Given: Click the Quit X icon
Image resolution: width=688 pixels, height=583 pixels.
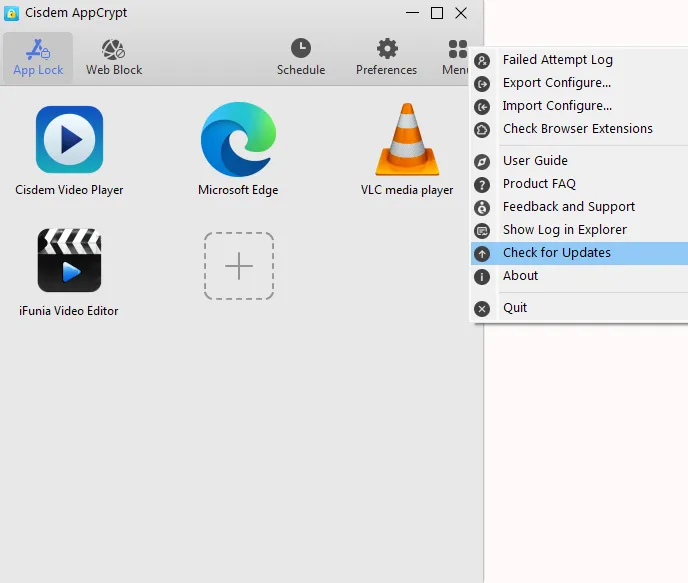Looking at the screenshot, I should pyautogui.click(x=482, y=309).
